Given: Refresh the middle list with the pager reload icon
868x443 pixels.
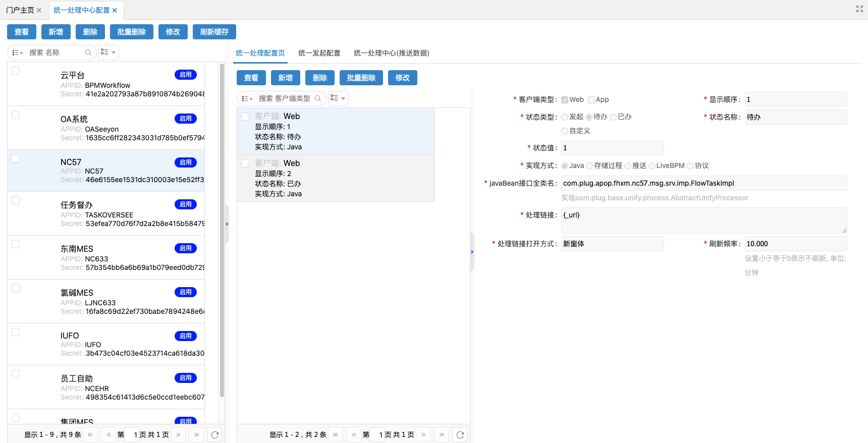Looking at the screenshot, I should (x=460, y=434).
